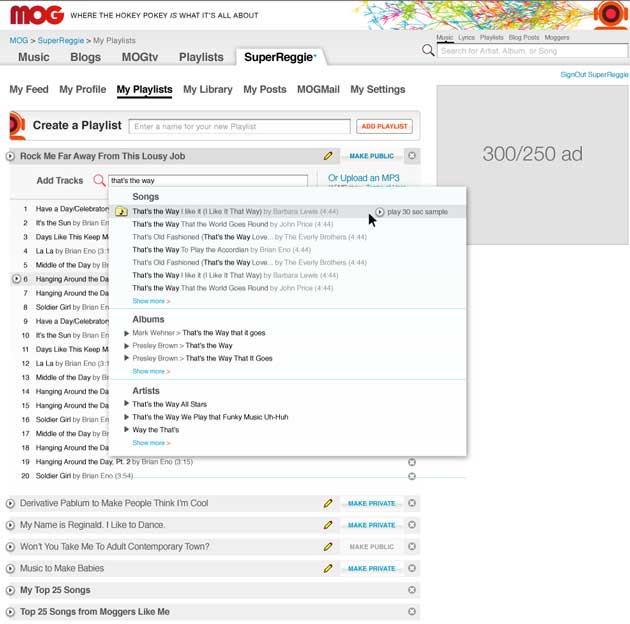Edit the Adult Contemporary Town playlist with its pencil
This screenshot has height=624, width=630.
(328, 546)
